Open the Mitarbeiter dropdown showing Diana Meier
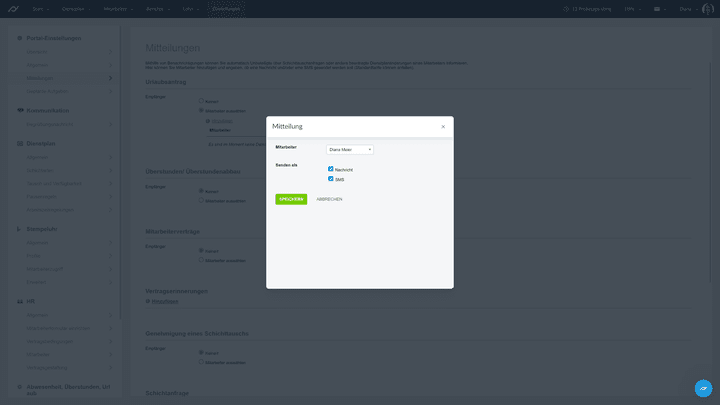This screenshot has height=405, width=720. coord(350,149)
